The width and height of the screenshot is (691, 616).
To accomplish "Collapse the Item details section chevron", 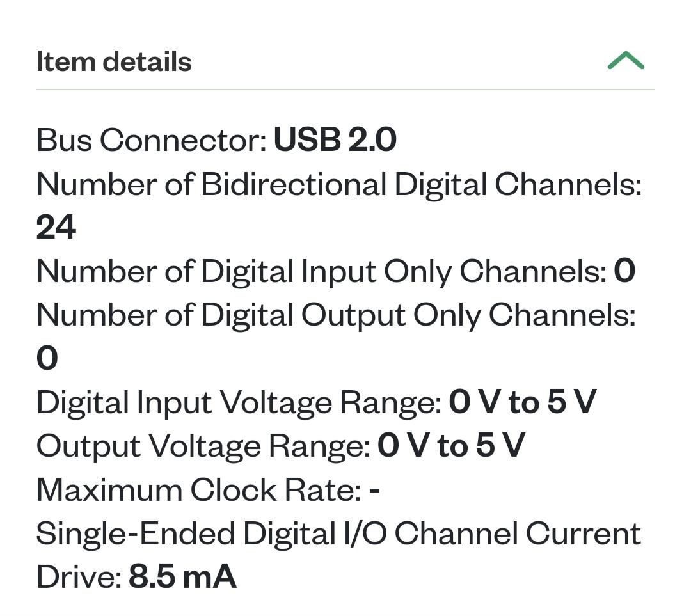I will click(626, 61).
